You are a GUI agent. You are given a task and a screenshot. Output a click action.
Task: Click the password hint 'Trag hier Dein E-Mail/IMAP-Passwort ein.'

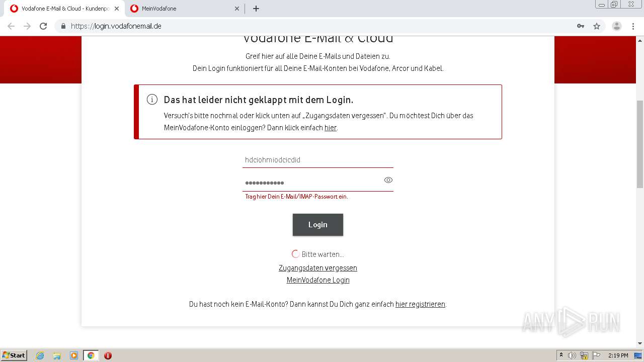tap(296, 197)
